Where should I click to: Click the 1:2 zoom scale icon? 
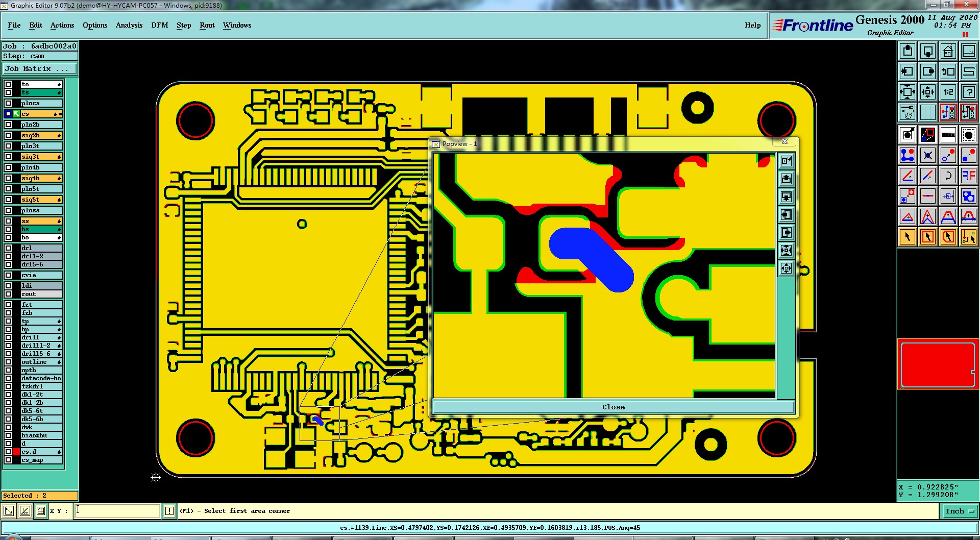tap(948, 92)
